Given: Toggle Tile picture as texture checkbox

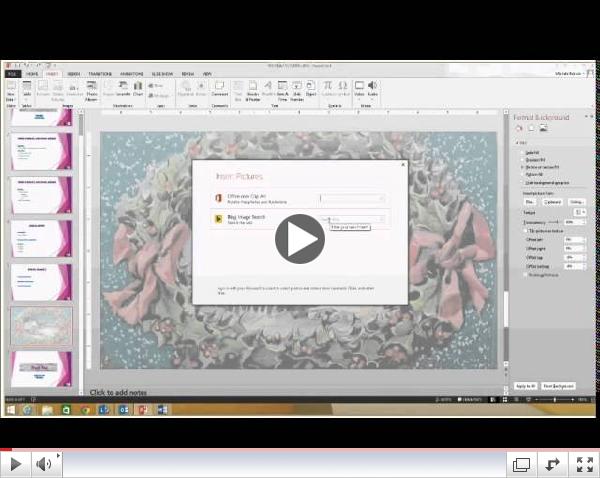Looking at the screenshot, I should (544, 231).
